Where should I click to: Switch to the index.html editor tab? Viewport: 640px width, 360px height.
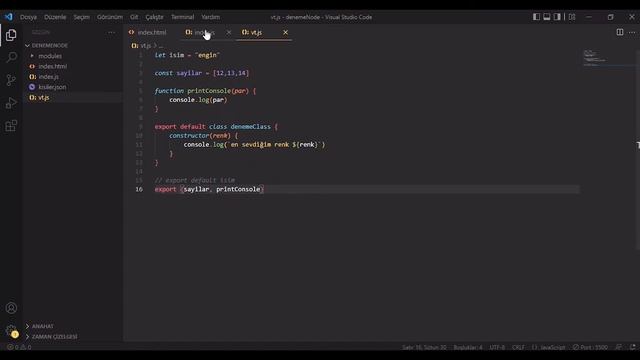click(151, 32)
